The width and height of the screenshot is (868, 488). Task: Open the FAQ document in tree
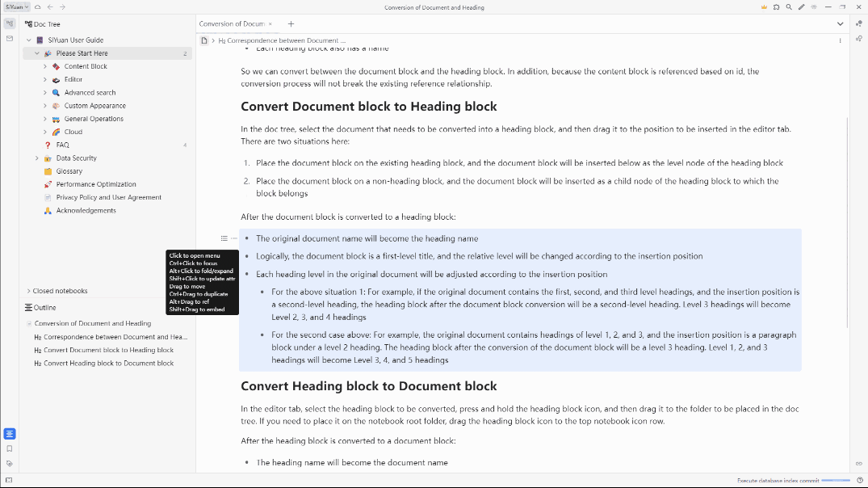tap(62, 145)
